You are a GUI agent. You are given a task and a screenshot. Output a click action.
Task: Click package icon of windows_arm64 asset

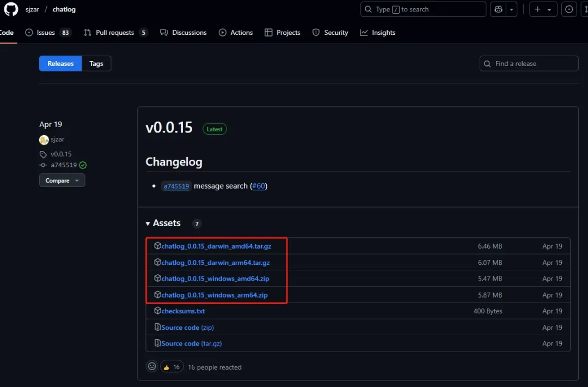[157, 294]
